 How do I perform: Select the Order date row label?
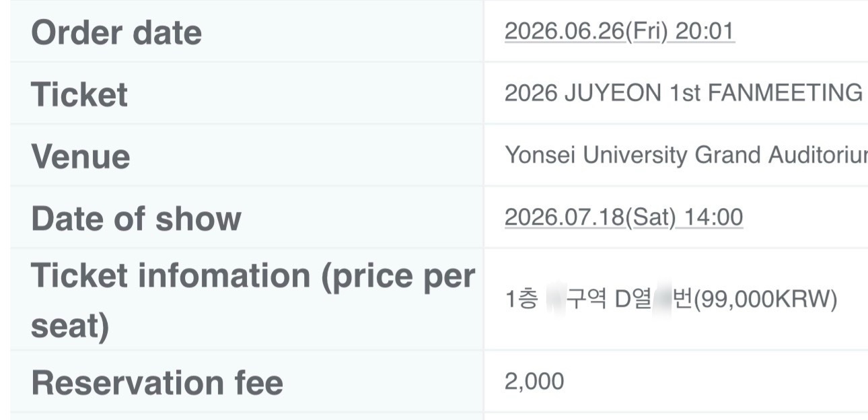116,32
